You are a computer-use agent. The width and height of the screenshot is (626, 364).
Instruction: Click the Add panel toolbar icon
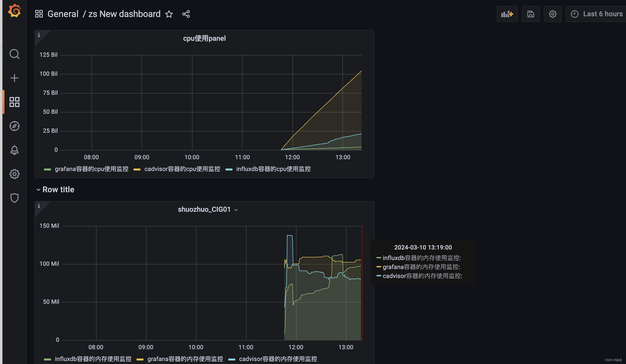click(507, 14)
